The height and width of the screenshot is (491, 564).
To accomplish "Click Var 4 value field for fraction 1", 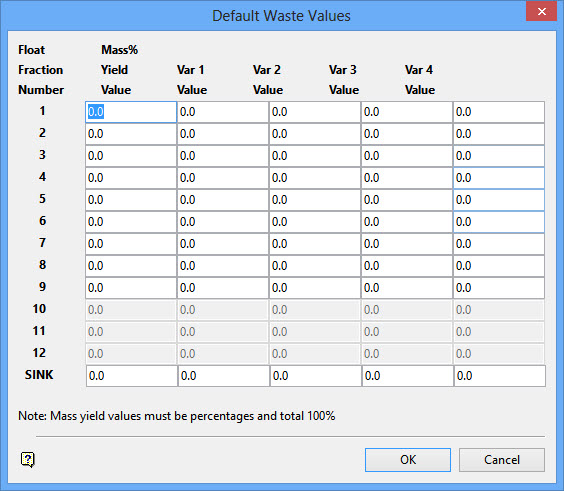I will coord(499,112).
